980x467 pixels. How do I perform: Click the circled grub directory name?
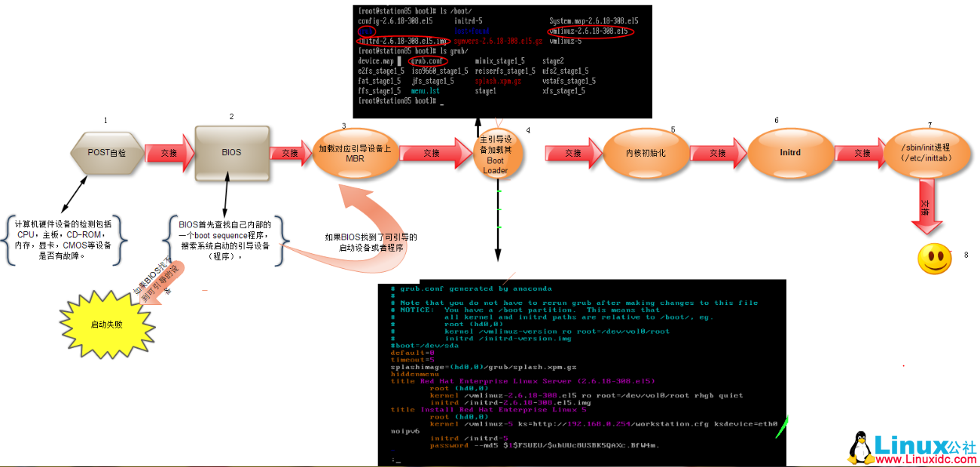(368, 32)
